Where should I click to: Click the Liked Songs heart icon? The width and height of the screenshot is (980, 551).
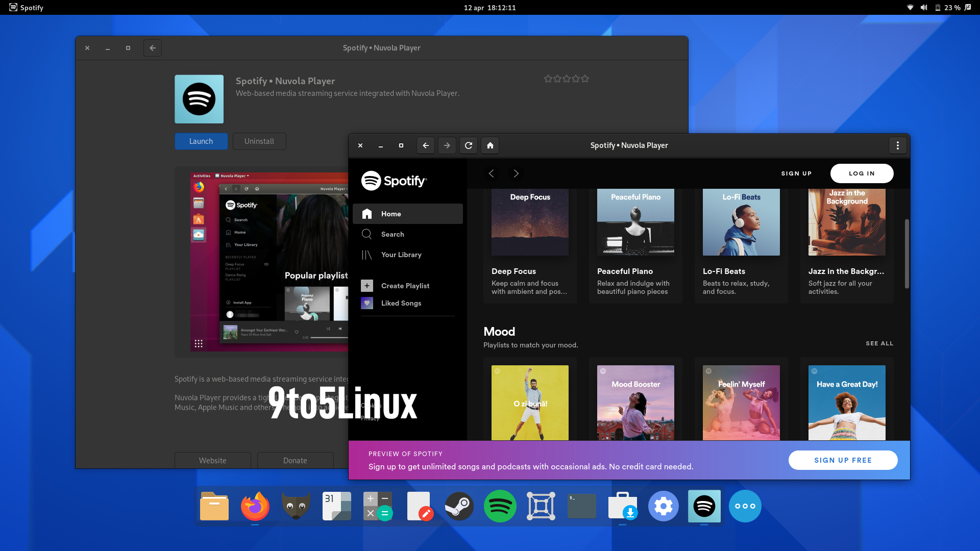pyautogui.click(x=367, y=303)
